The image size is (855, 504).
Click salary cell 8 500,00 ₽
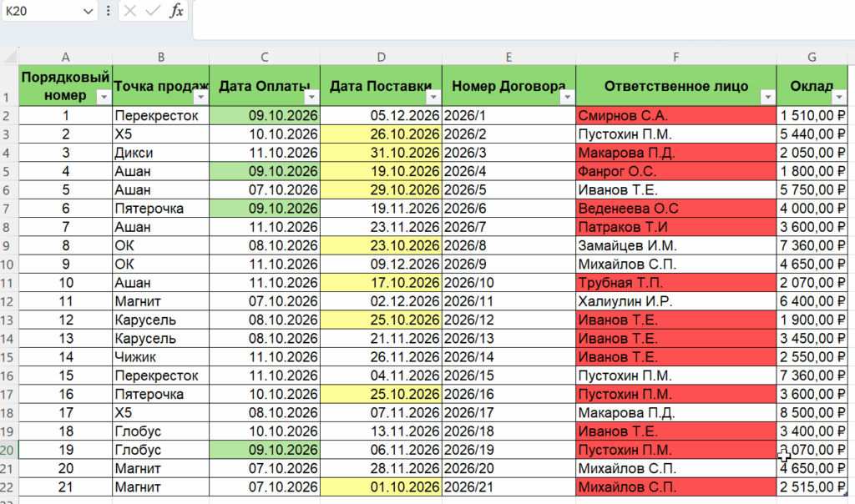pyautogui.click(x=812, y=413)
